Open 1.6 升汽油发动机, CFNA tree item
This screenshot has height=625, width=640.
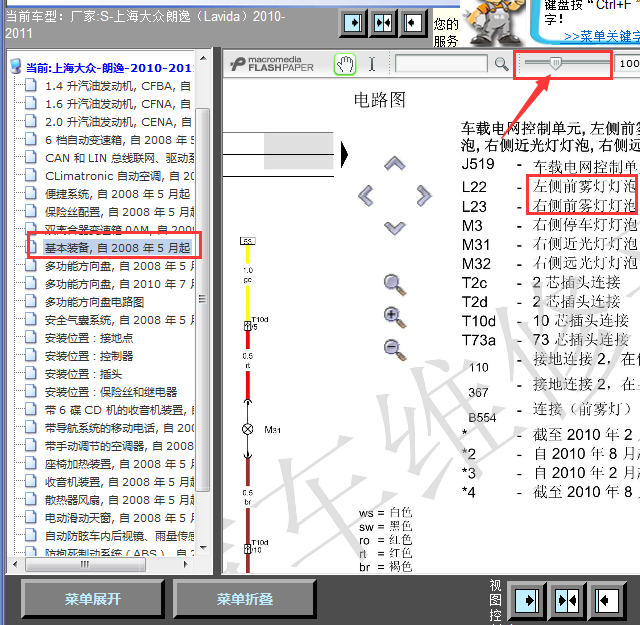point(118,104)
